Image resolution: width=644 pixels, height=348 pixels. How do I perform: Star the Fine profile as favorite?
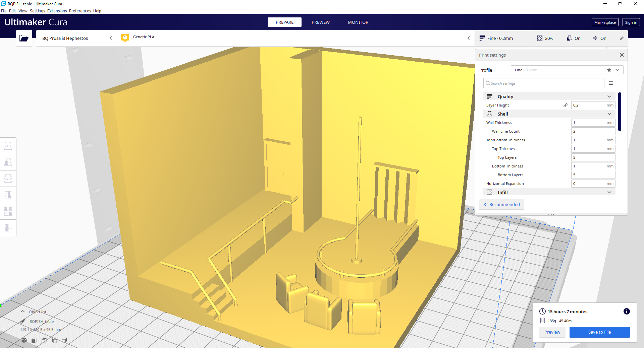point(609,70)
